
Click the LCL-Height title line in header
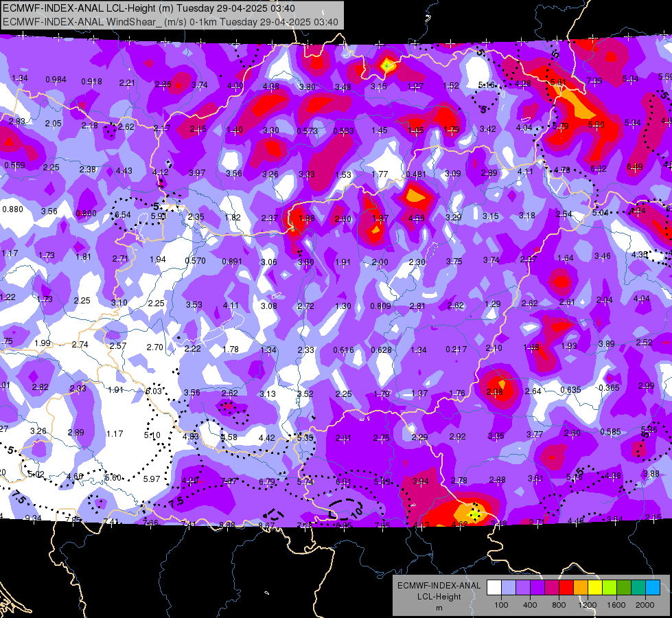pos(149,8)
